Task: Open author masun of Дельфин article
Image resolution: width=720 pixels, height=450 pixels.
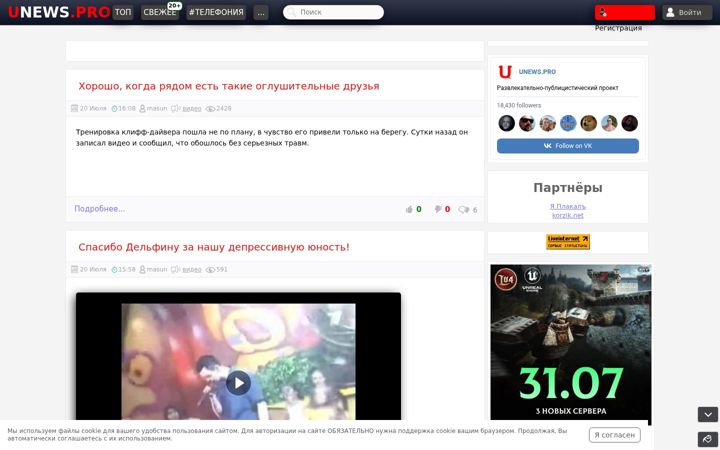Action: (x=157, y=269)
